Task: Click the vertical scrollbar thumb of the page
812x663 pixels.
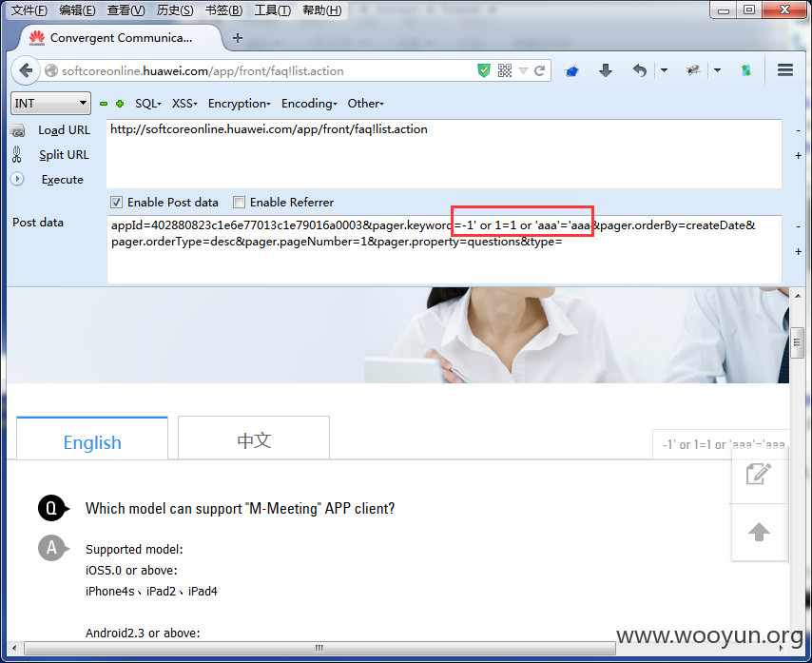Action: 798,342
